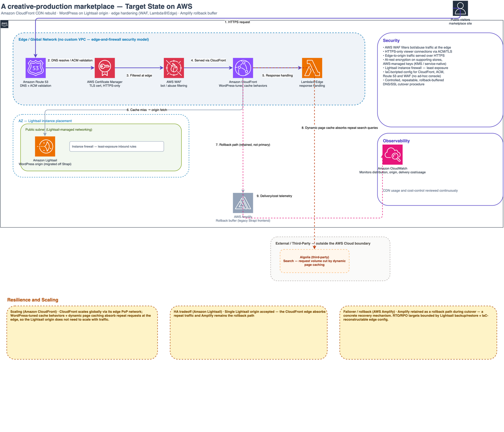This screenshot has height=432, width=504.
Task: Click the AWS cloud logo badge
Action: coord(4,24)
